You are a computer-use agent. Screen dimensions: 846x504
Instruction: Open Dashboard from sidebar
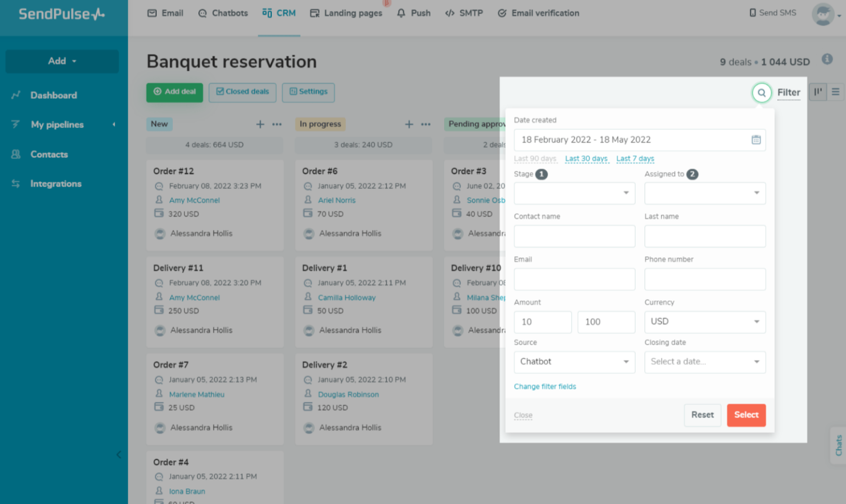click(x=54, y=95)
